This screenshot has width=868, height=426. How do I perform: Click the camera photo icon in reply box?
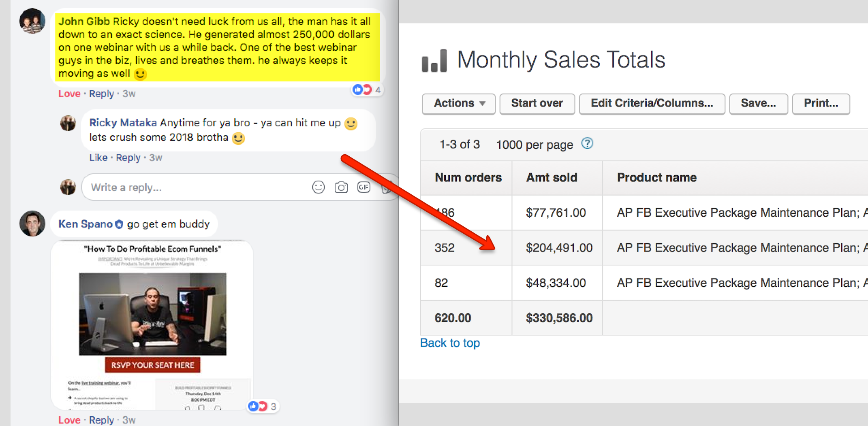[341, 187]
